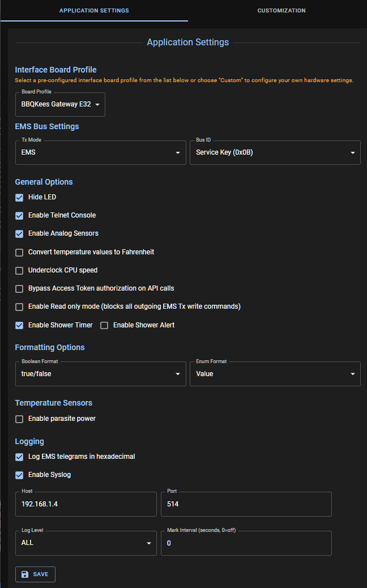Select the Application Settings tab
This screenshot has height=588, width=367.
tap(94, 11)
